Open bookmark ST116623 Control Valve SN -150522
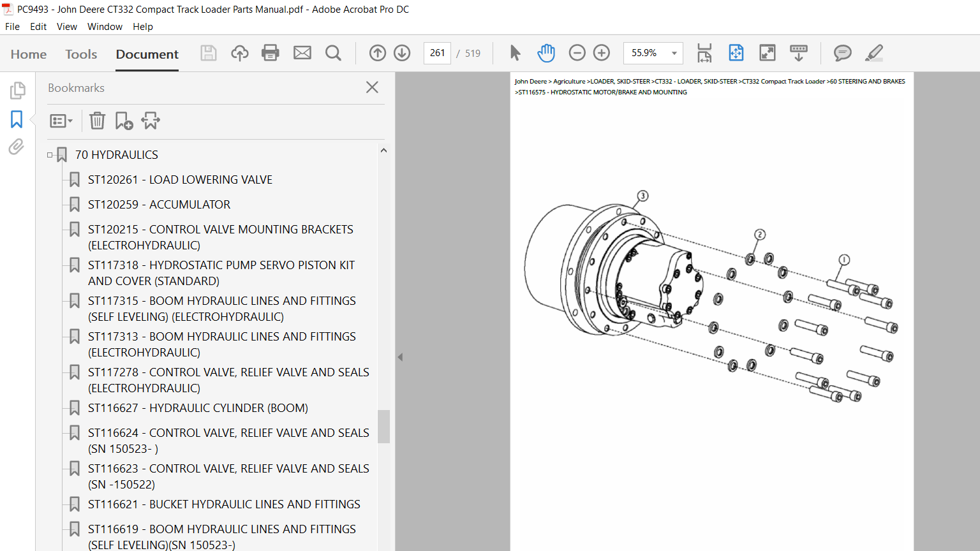Screen dimensions: 980x551 click(228, 476)
